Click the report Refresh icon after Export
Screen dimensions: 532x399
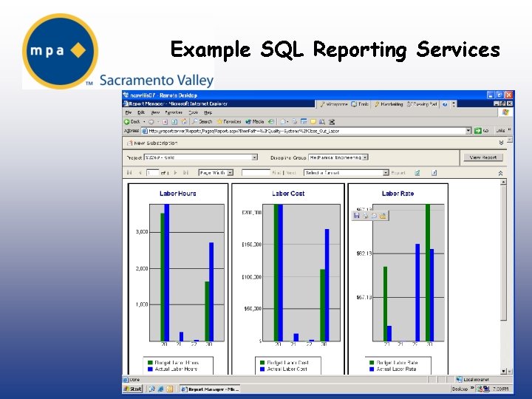[x=417, y=173]
